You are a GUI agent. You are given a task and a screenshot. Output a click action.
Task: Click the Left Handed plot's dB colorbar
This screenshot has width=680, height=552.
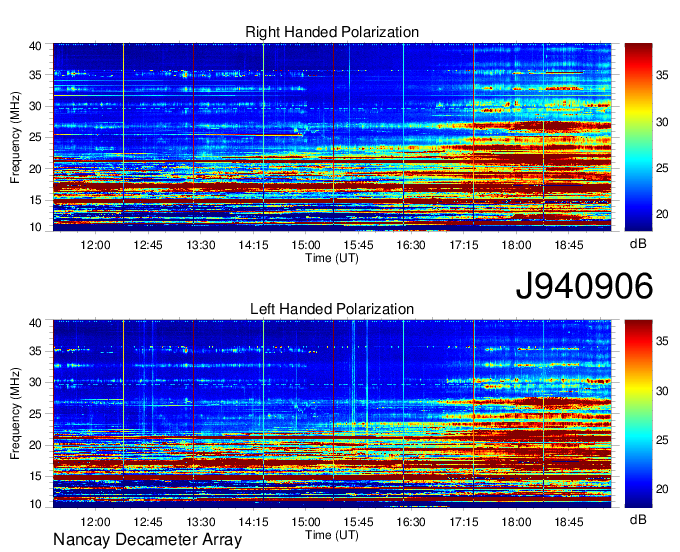638,414
